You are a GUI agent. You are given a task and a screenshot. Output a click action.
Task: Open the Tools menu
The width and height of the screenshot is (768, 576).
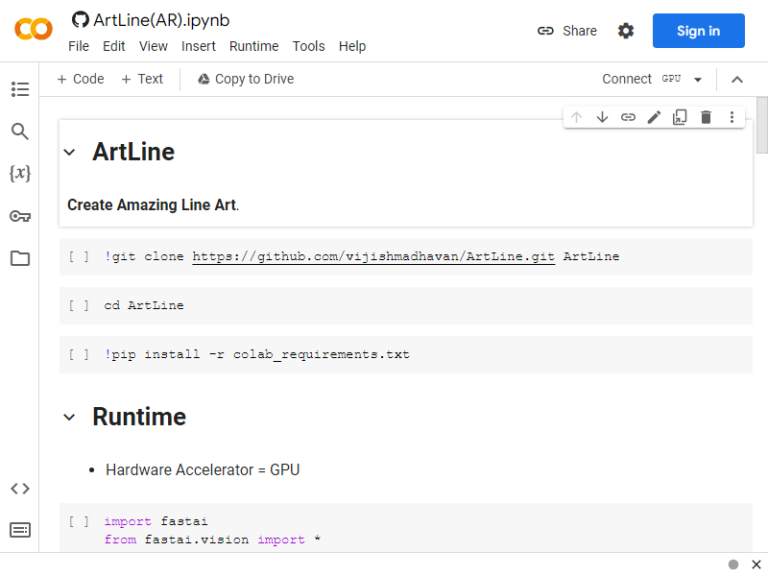309,46
